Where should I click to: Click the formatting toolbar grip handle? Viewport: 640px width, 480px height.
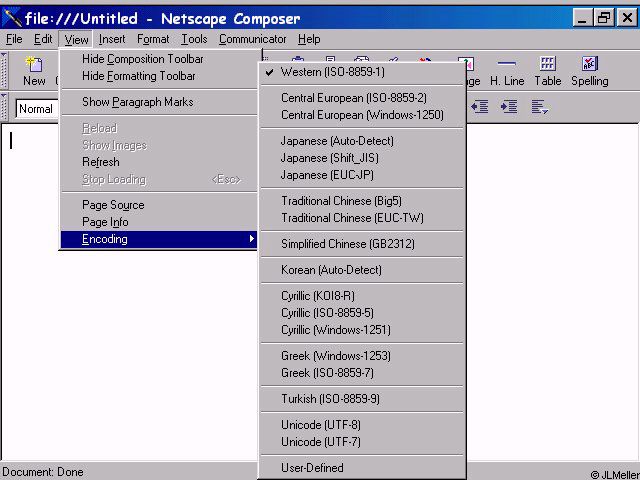pos(4,107)
